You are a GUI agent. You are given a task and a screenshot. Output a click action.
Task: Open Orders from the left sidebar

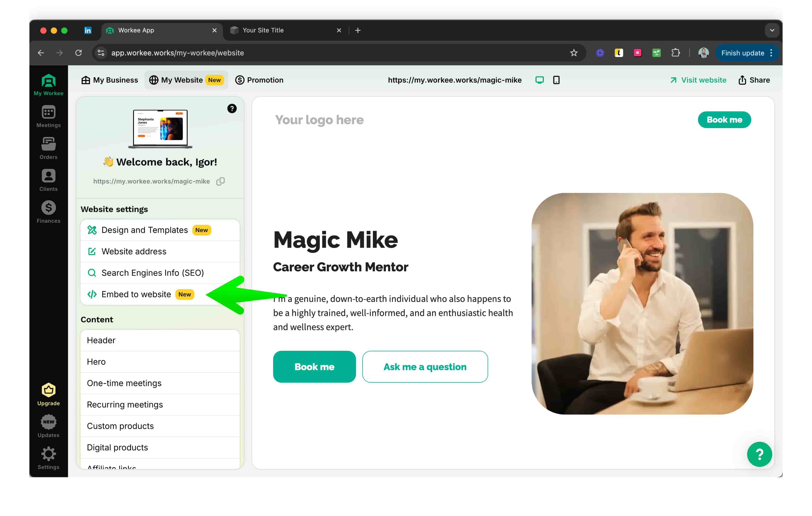pos(49,148)
